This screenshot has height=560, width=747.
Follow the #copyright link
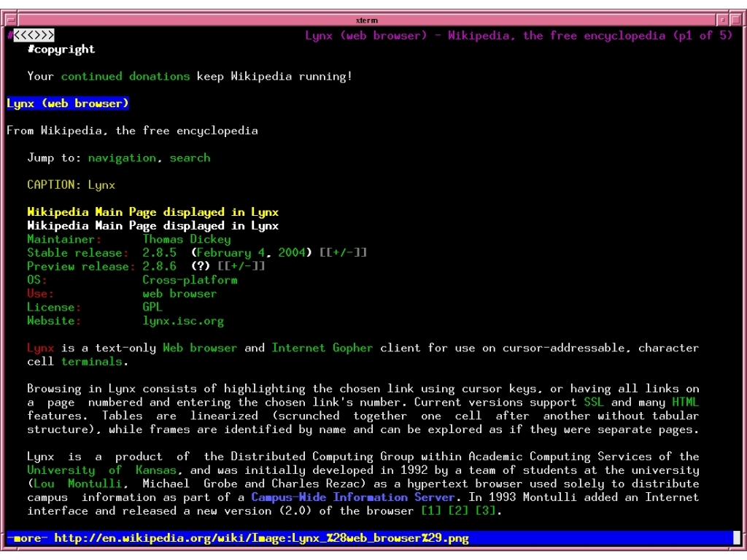coord(61,49)
